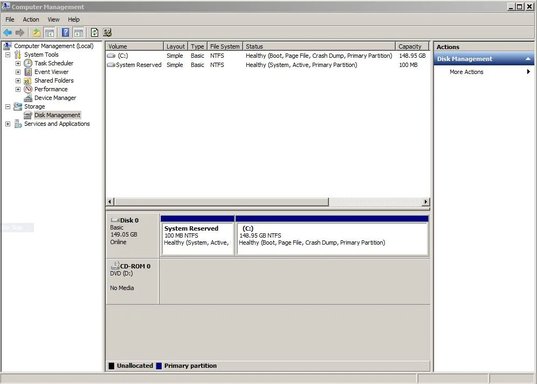Select Disk Management in the tree
The height and width of the screenshot is (384, 537).
[x=57, y=115]
